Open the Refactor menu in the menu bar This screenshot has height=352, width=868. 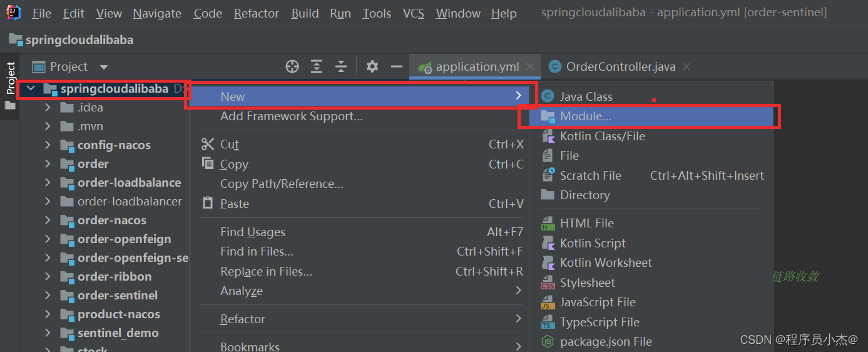[x=257, y=13]
